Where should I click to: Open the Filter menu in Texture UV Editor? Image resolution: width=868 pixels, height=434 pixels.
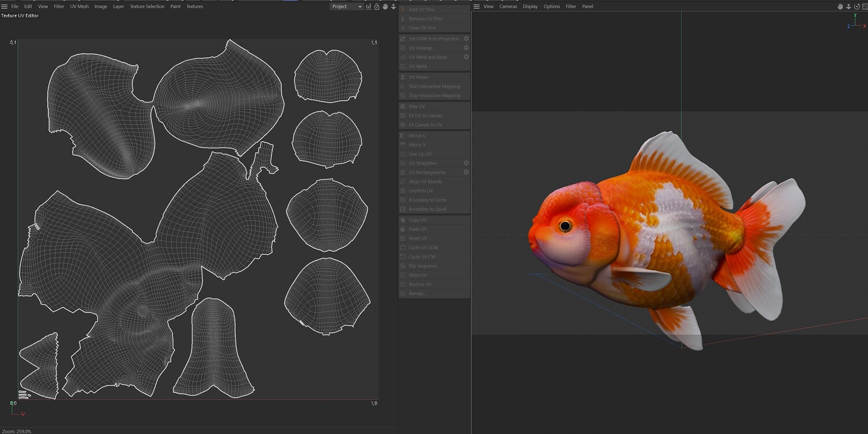pos(59,6)
